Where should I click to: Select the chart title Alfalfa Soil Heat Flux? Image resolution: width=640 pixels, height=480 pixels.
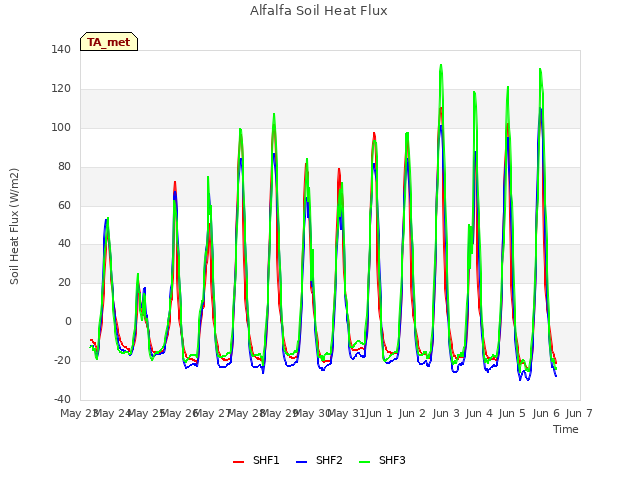tap(319, 11)
